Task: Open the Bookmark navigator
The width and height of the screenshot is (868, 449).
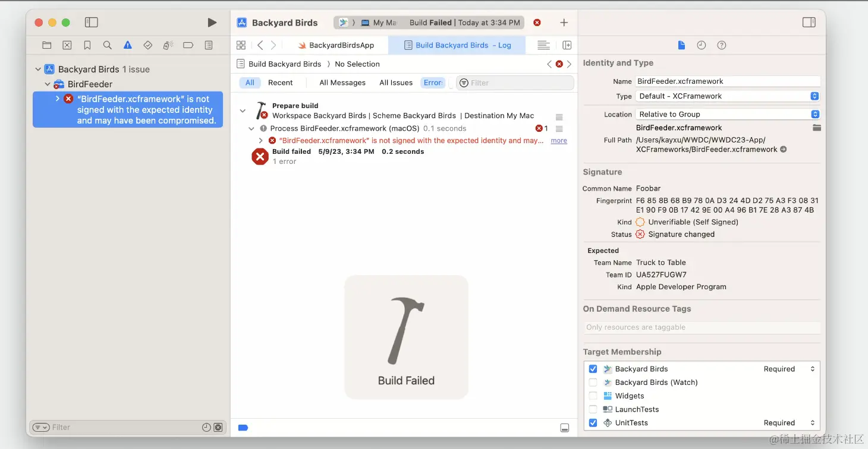Action: click(x=87, y=45)
